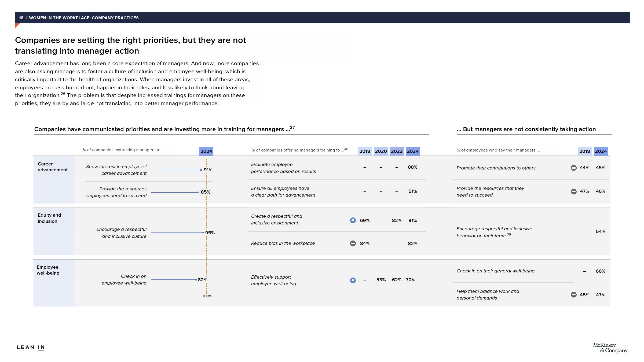Click the gray minus icon beside "Promote their contributions to others"
The height and width of the screenshot is (362, 644).
[574, 168]
